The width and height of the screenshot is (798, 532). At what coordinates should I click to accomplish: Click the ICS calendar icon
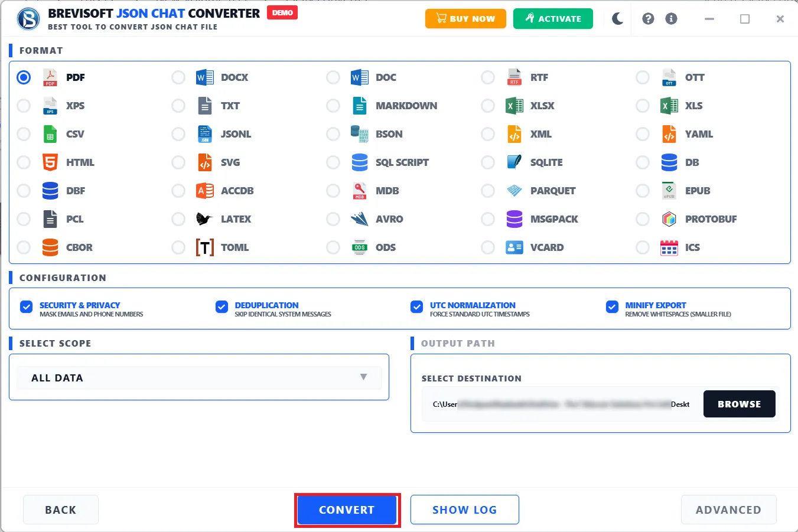pyautogui.click(x=669, y=247)
